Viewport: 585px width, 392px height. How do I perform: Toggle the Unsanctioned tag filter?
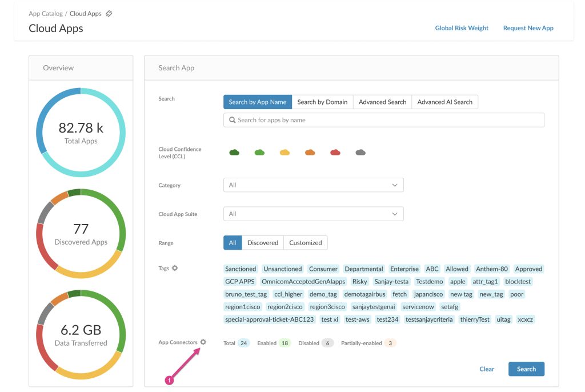(282, 269)
